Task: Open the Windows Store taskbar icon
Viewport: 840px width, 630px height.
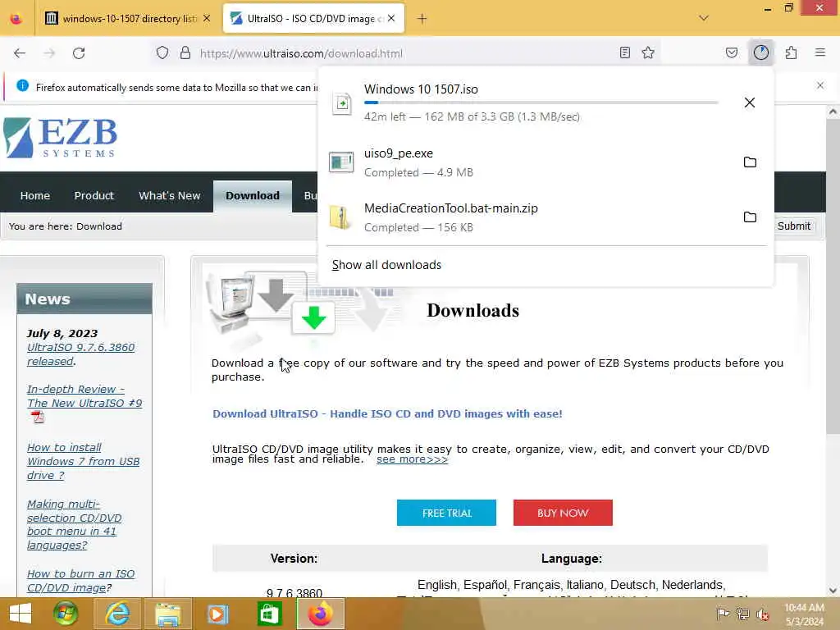Action: point(269,614)
